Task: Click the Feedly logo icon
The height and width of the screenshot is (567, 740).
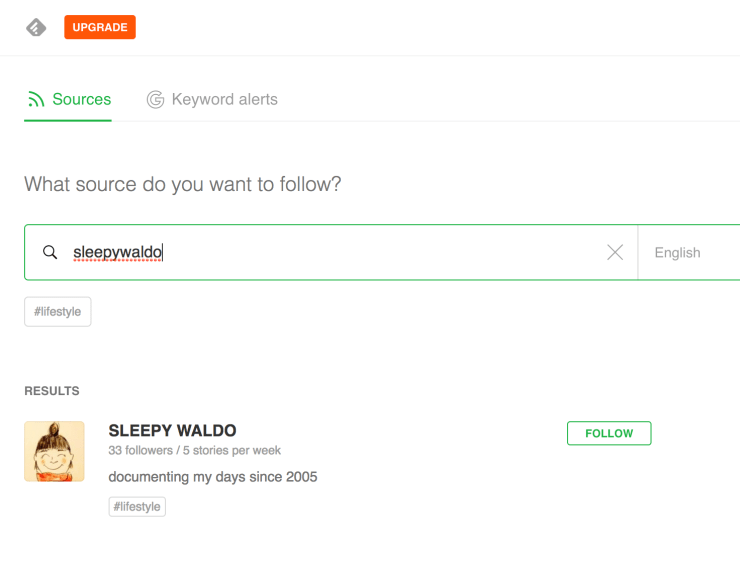Action: point(36,28)
